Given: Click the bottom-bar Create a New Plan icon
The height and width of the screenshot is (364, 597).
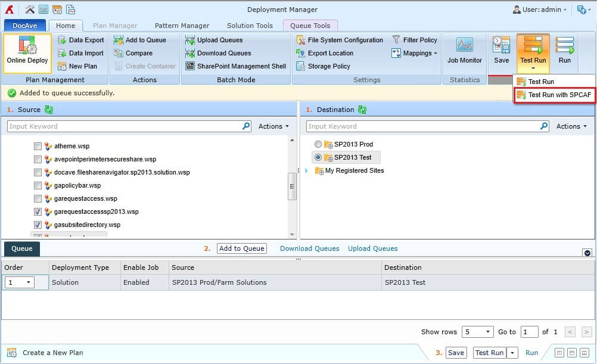Looking at the screenshot, I should [12, 353].
